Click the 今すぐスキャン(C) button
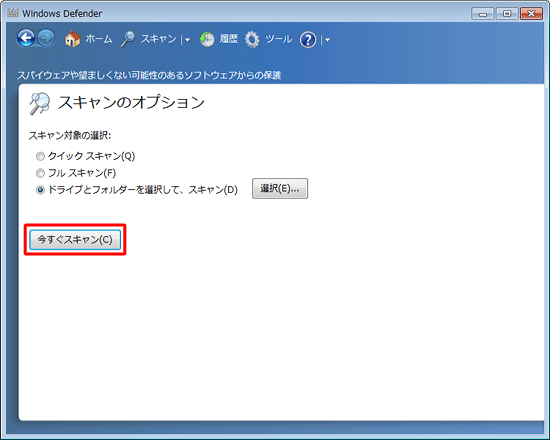 point(75,240)
